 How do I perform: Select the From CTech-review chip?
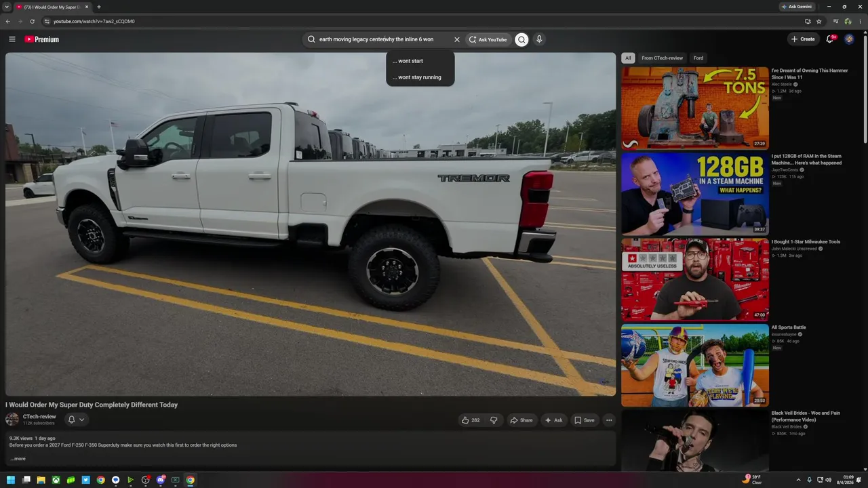663,58
